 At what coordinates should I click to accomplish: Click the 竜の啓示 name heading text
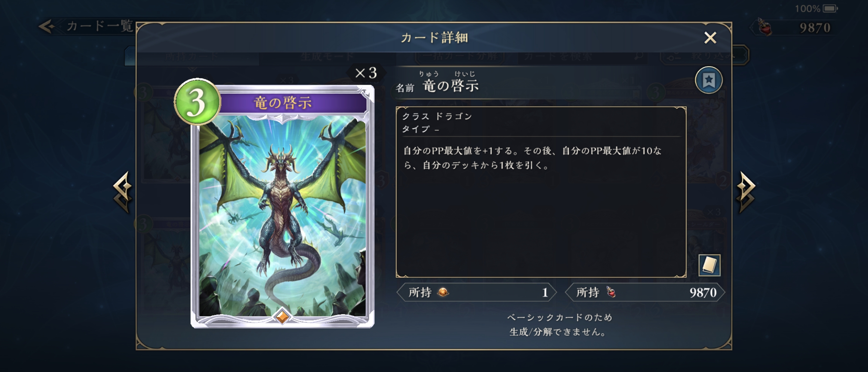click(451, 86)
